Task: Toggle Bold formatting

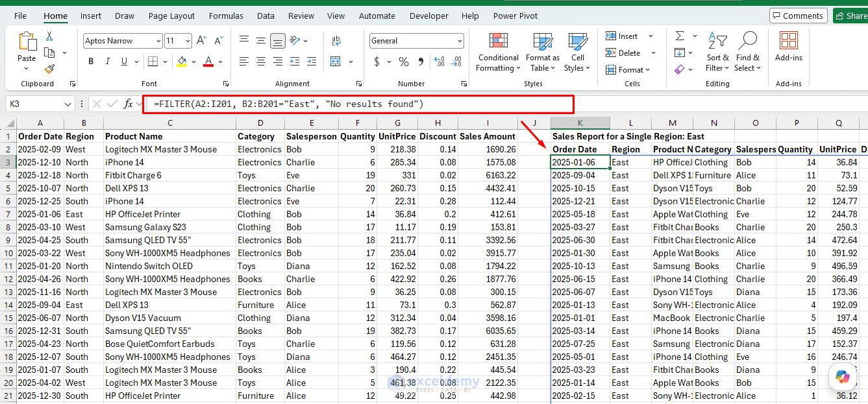Action: [x=91, y=62]
